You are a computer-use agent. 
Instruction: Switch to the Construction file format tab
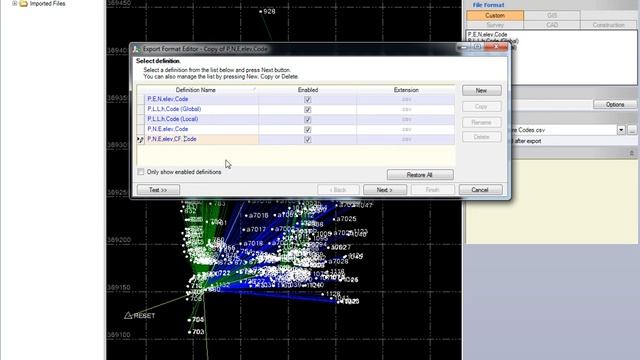(609, 25)
